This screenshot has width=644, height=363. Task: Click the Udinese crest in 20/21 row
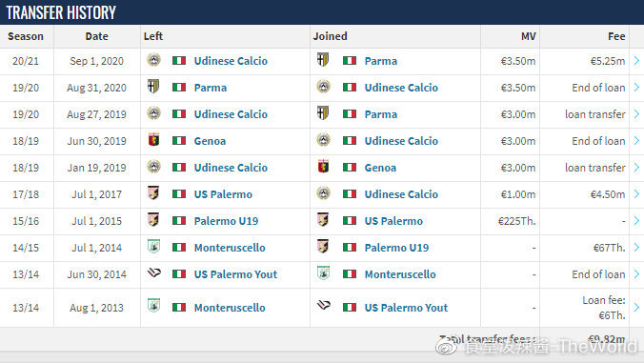154,60
